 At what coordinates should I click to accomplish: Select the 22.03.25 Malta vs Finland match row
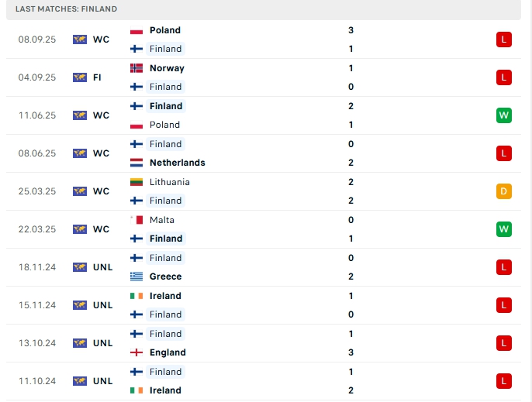(264, 229)
